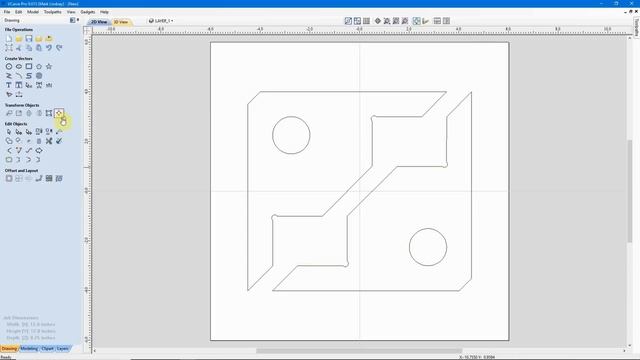Click the Toggle Snap to Grid toolbar icon

pos(367,21)
